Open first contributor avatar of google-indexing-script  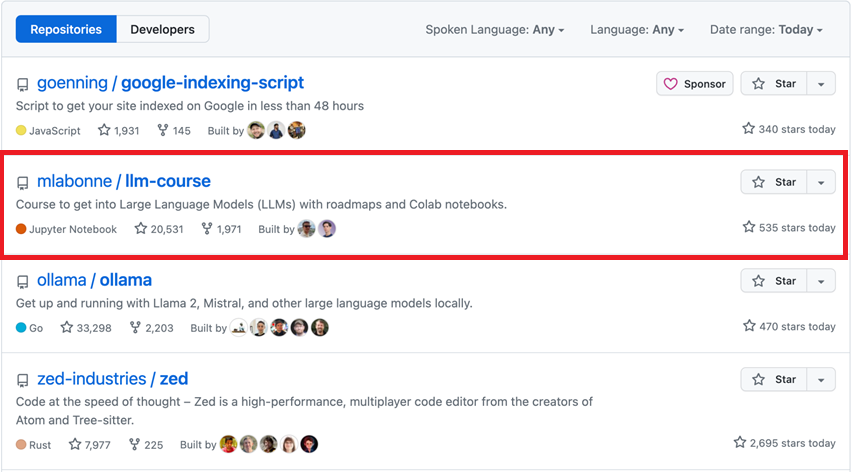click(x=256, y=130)
